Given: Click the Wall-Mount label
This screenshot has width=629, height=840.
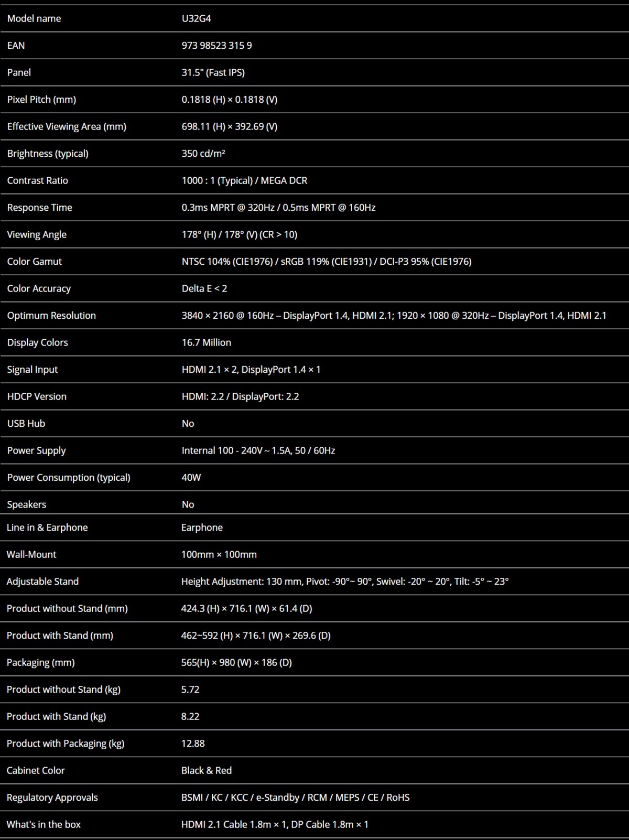Looking at the screenshot, I should [31, 554].
